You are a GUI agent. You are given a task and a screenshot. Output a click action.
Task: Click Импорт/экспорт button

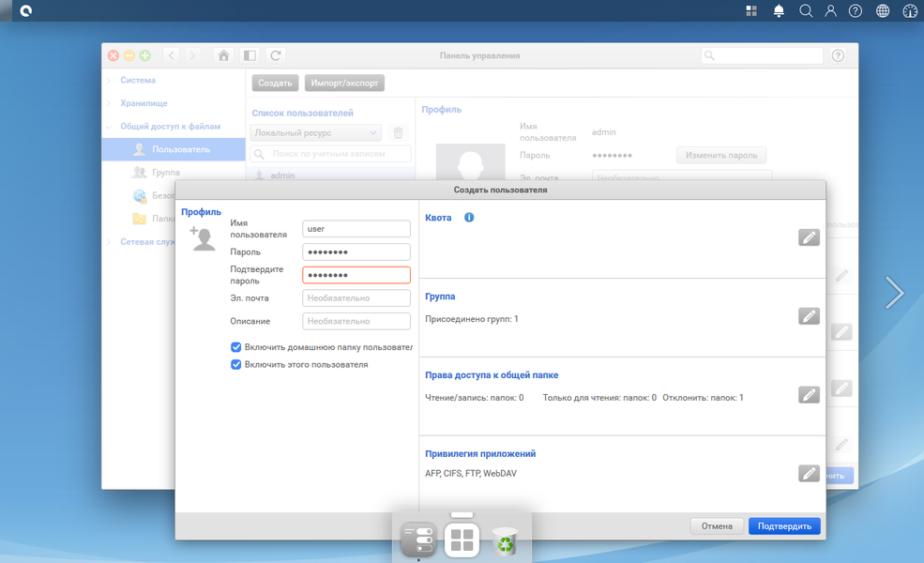344,84
